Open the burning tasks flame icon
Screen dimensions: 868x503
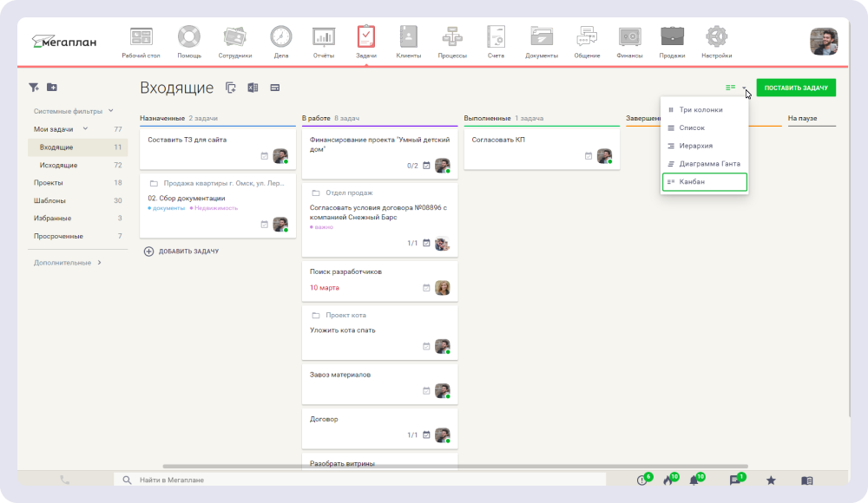[667, 480]
